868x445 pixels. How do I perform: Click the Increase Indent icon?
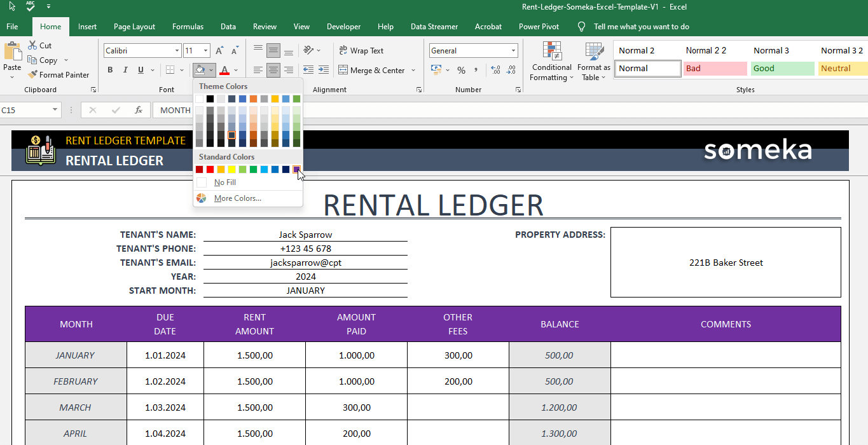click(324, 70)
